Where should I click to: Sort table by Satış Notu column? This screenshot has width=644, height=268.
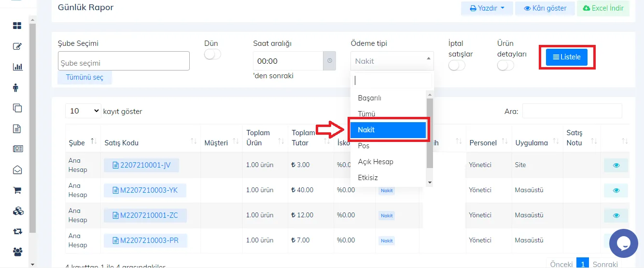pyautogui.click(x=582, y=138)
